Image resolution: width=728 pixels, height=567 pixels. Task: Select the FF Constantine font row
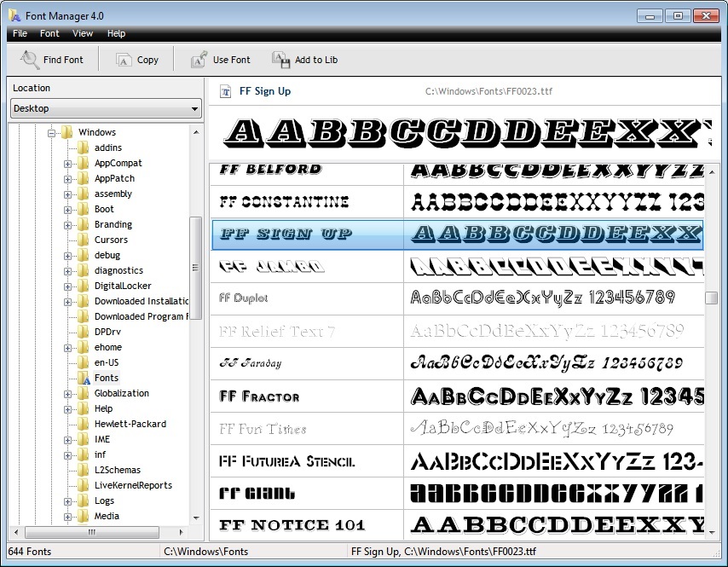click(x=457, y=201)
